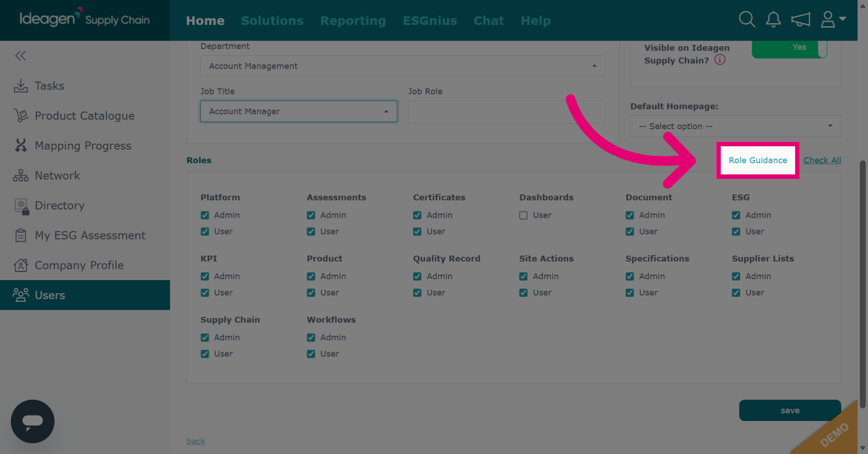This screenshot has width=868, height=454.
Task: Uncheck the Platform Admin checkbox
Action: click(x=205, y=215)
